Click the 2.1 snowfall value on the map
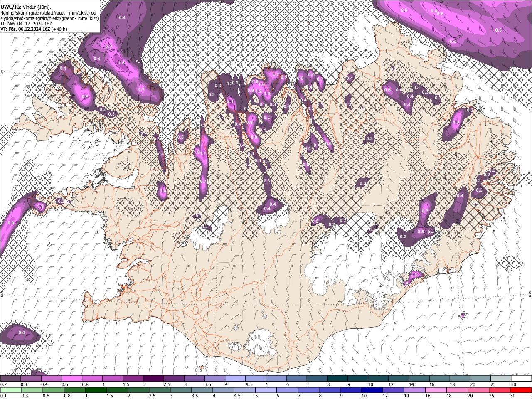This screenshot has width=532, height=399. pyautogui.click(x=230, y=101)
